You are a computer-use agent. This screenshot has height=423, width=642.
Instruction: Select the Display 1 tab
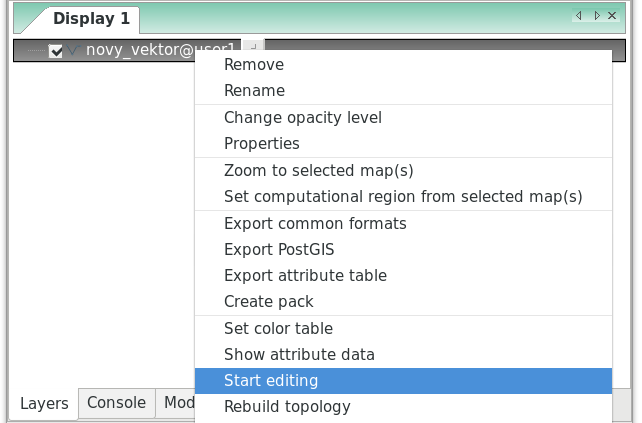click(91, 19)
